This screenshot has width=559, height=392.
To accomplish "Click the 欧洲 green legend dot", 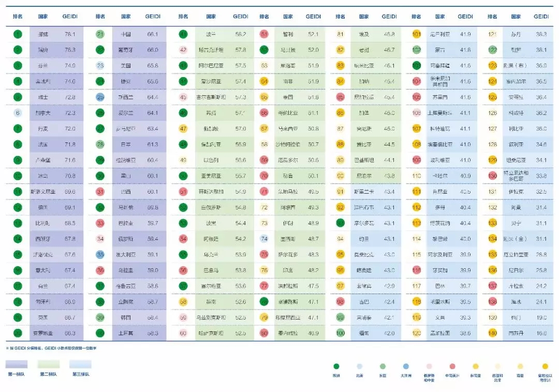I will pyautogui.click(x=336, y=366).
